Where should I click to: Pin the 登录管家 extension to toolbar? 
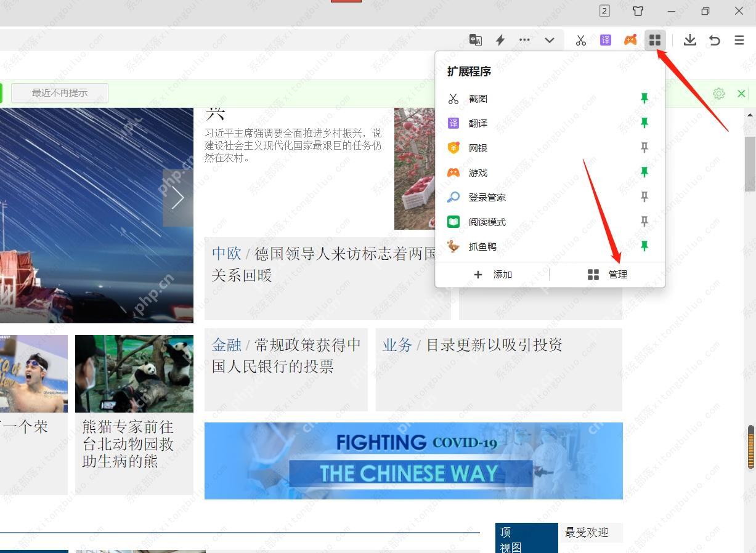point(644,197)
